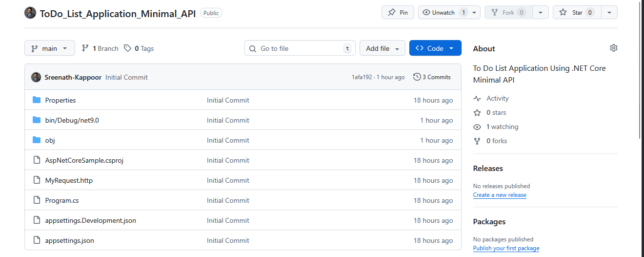This screenshot has height=257, width=644.
Task: Click the Properties folder icon
Action: pos(37,100)
